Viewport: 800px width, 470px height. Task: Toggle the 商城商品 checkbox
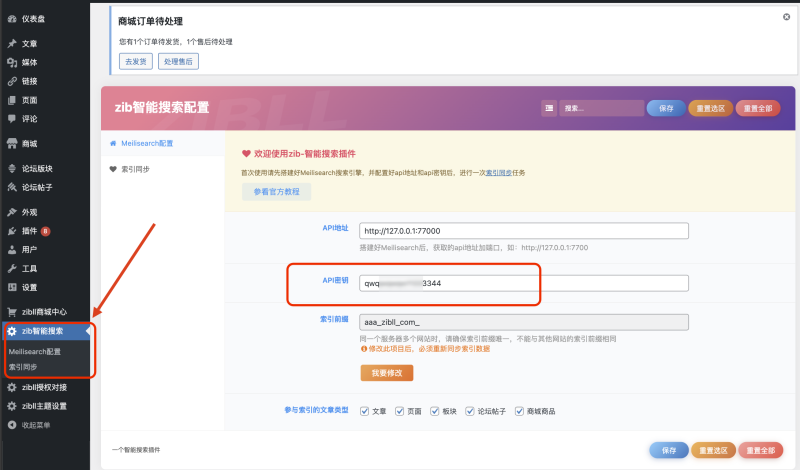pos(519,411)
